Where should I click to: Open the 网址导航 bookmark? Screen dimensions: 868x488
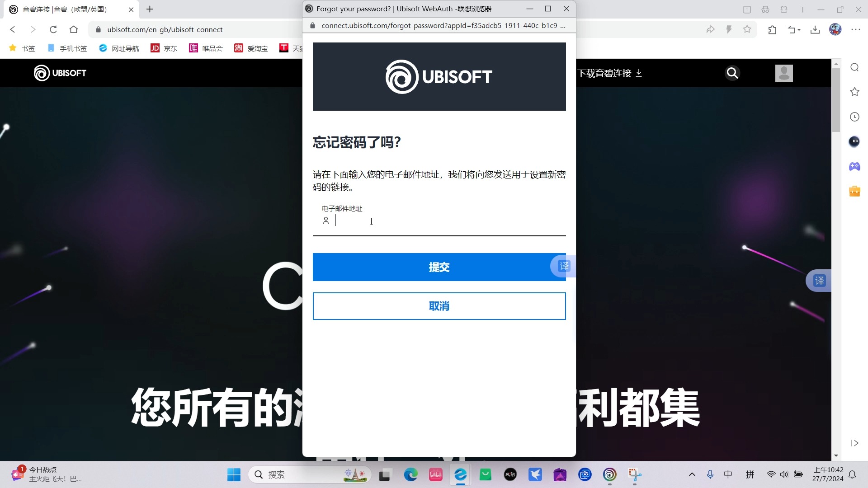(119, 48)
